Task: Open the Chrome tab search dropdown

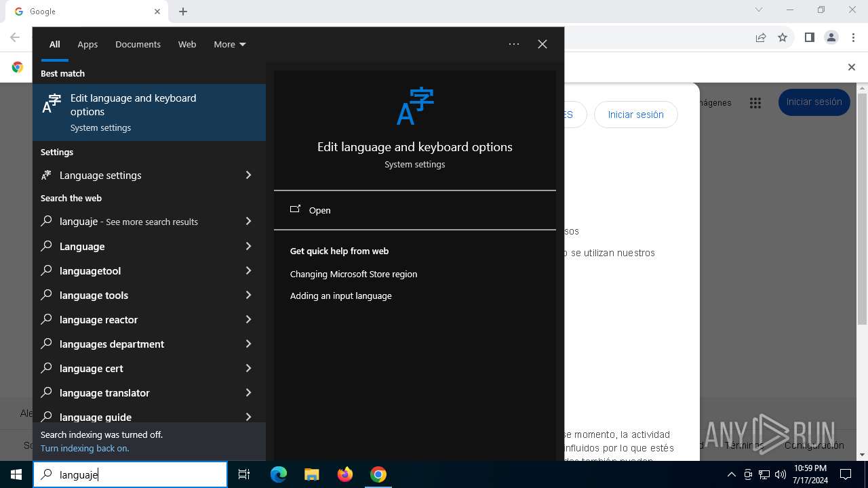Action: tap(759, 10)
